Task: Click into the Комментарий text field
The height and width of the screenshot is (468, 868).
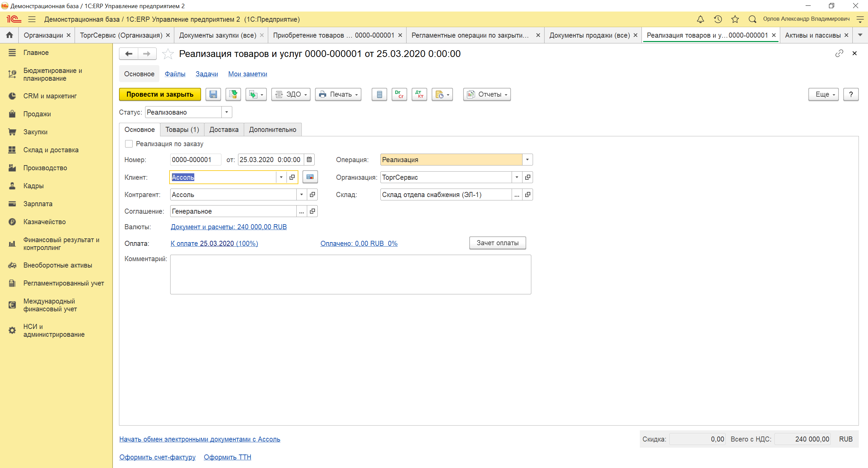Action: pyautogui.click(x=351, y=275)
